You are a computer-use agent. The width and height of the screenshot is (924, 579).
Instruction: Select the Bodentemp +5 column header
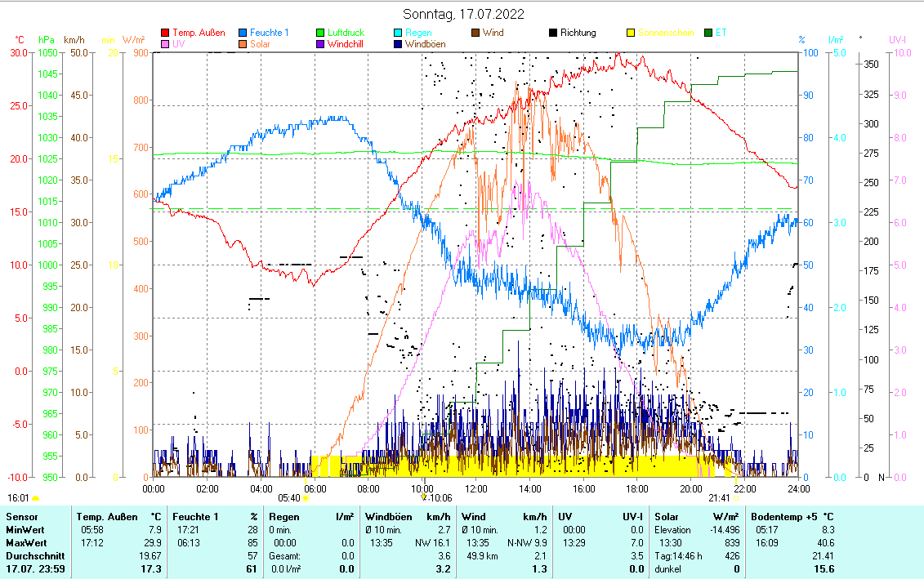pyautogui.click(x=792, y=517)
